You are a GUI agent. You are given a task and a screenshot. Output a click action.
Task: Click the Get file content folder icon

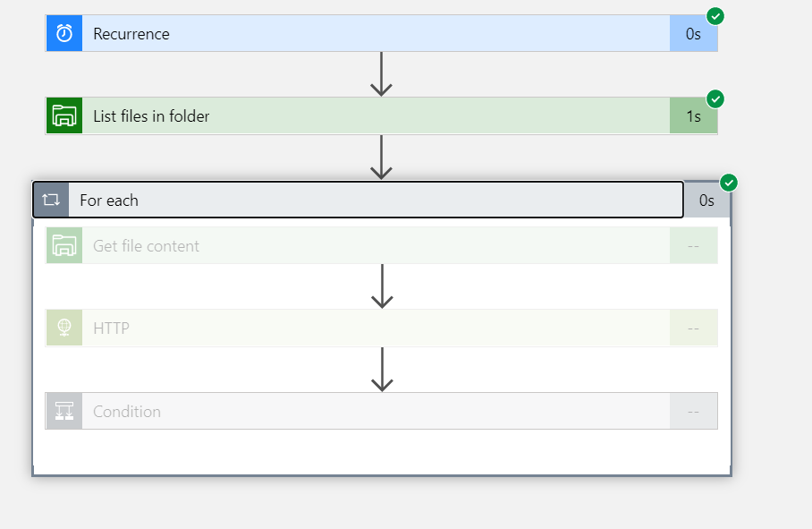(x=64, y=246)
